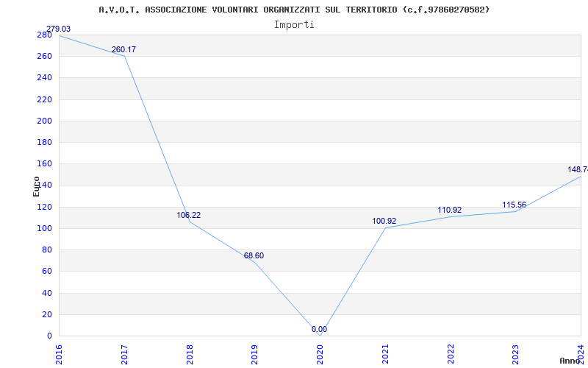Click the 160 y-axis tick label
Viewport: 588px width, 368px height.
point(44,163)
